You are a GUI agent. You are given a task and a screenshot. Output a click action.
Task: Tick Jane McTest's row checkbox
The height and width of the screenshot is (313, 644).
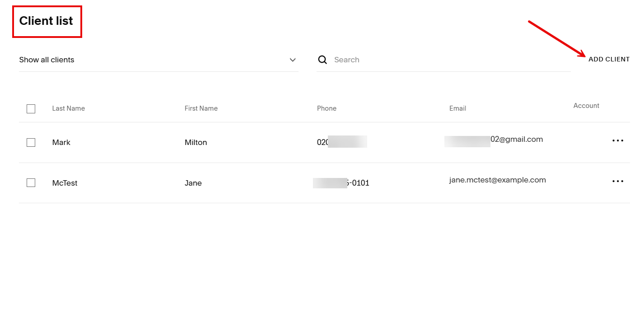(31, 182)
